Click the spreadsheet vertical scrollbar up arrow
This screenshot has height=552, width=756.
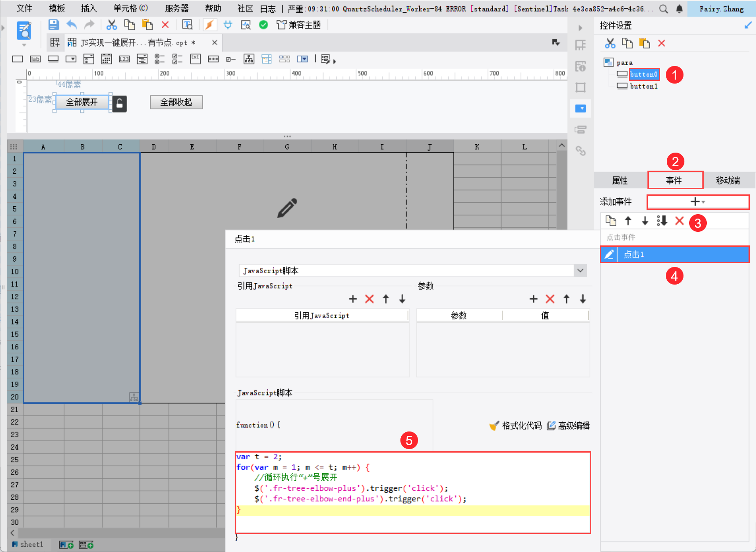[562, 145]
